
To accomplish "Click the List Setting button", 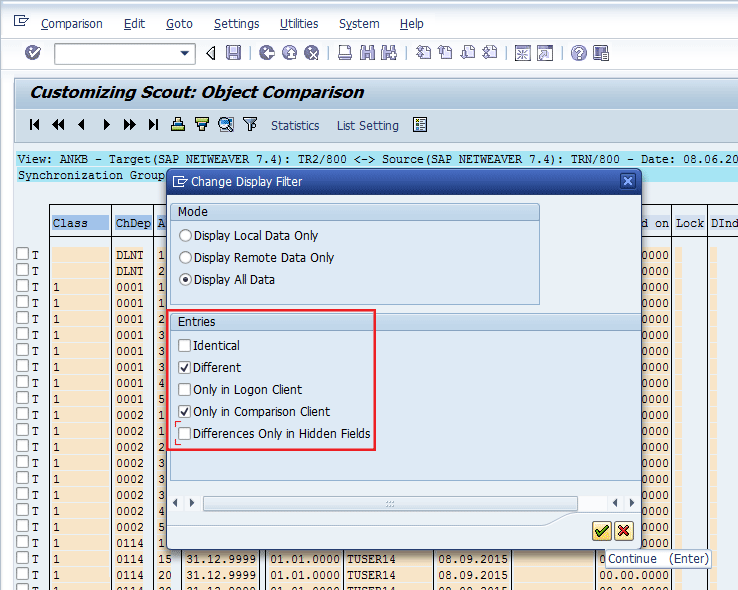I will (367, 126).
